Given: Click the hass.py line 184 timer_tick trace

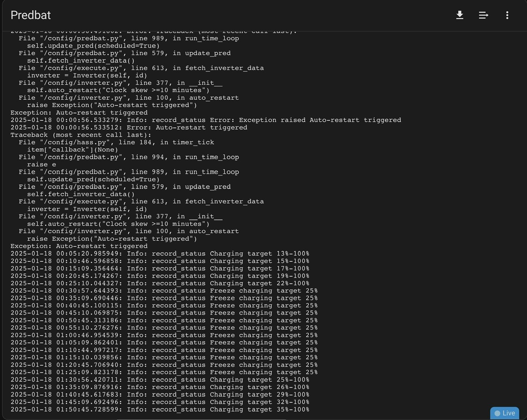Looking at the screenshot, I should point(116,142).
